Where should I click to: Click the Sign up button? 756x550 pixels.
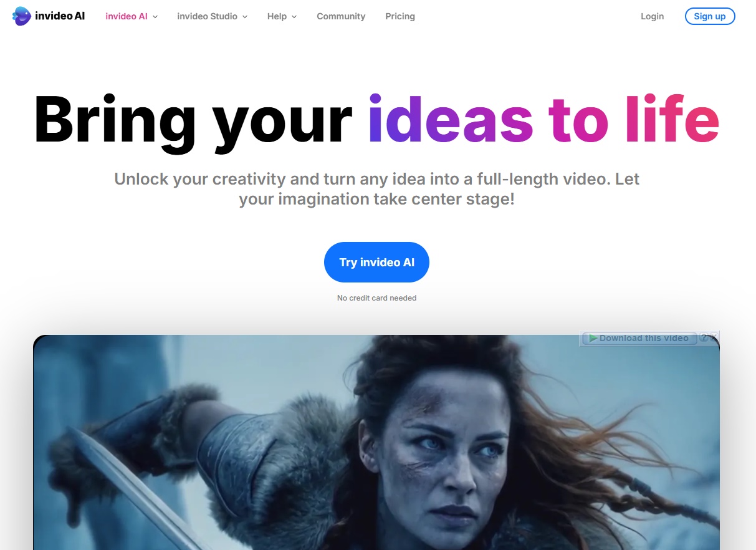coord(710,16)
